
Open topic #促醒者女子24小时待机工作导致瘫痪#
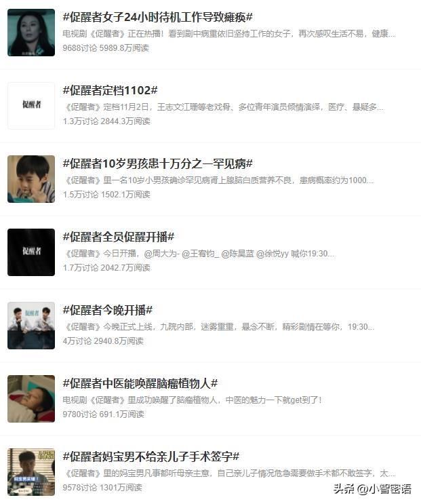click(158, 17)
